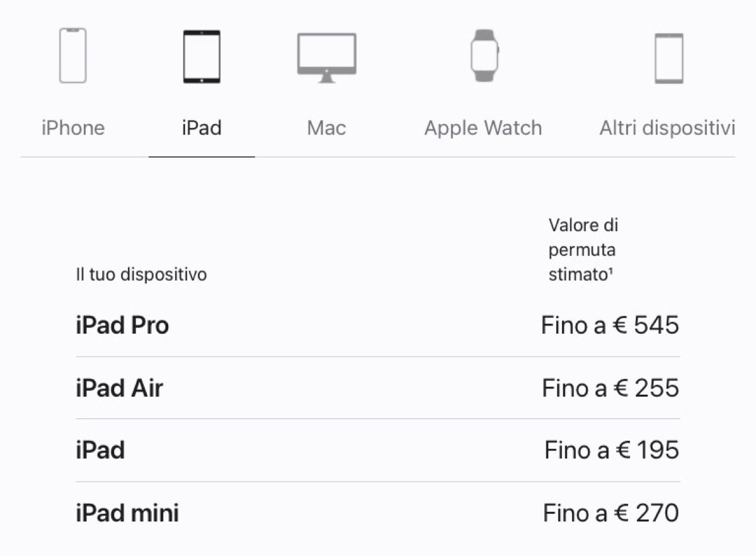Select the iPad mini device row

tap(127, 513)
